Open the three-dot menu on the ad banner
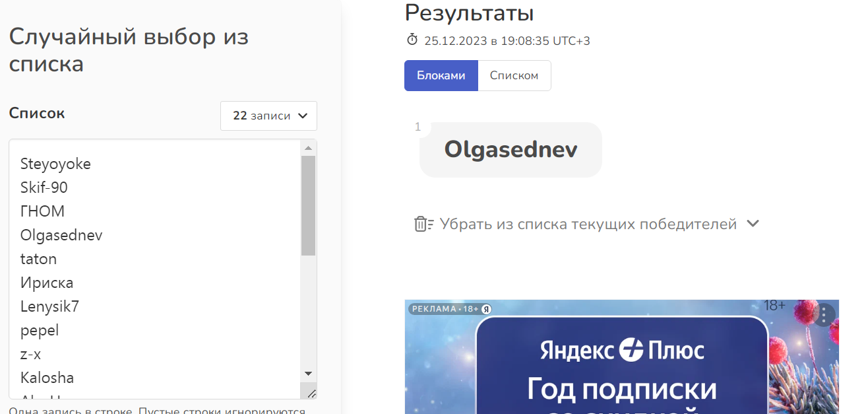 (824, 315)
